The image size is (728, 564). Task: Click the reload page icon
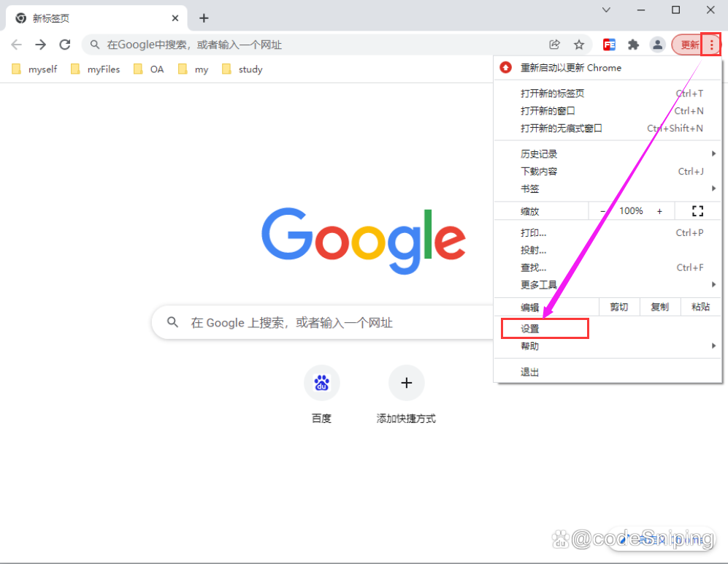tap(65, 45)
